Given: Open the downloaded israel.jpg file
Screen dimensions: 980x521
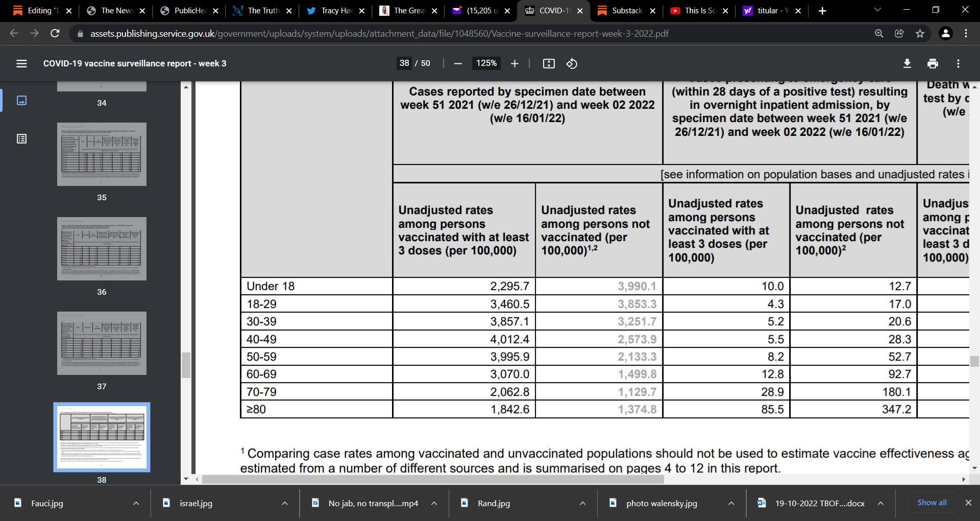Looking at the screenshot, I should click(x=196, y=503).
